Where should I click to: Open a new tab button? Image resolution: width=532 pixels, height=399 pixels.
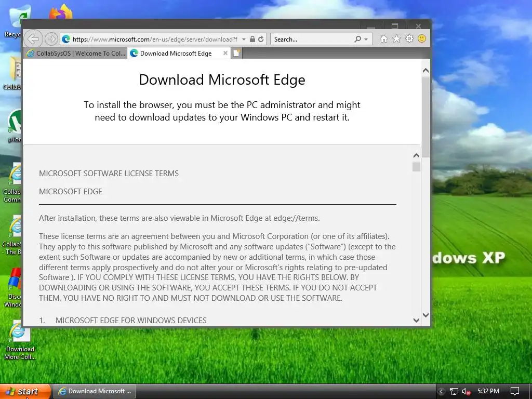coord(236,54)
